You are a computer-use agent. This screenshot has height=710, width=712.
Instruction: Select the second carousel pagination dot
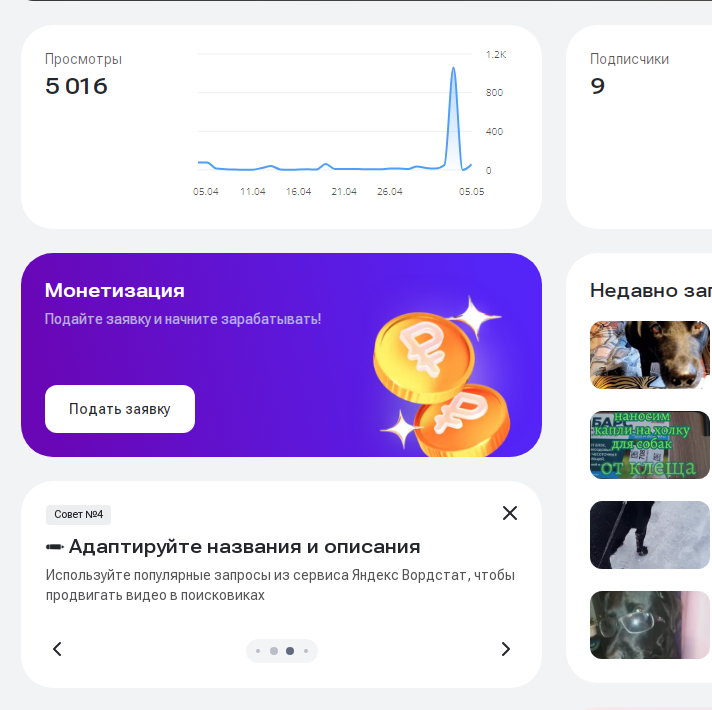pyautogui.click(x=274, y=651)
